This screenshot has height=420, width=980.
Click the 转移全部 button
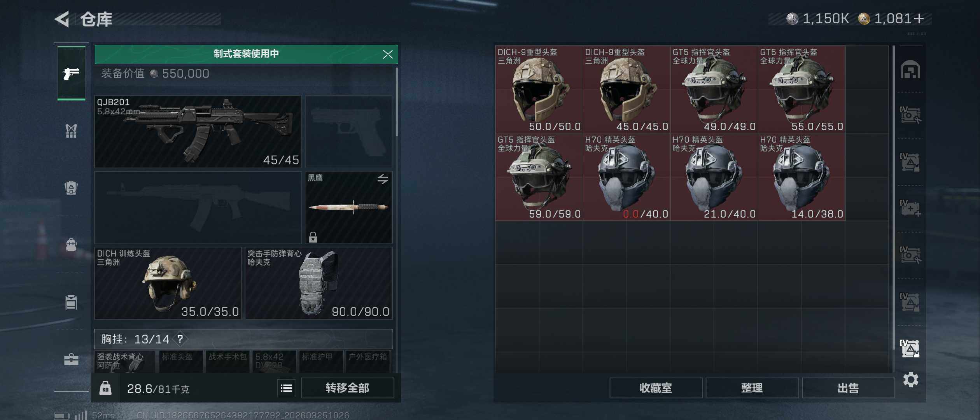pos(348,388)
